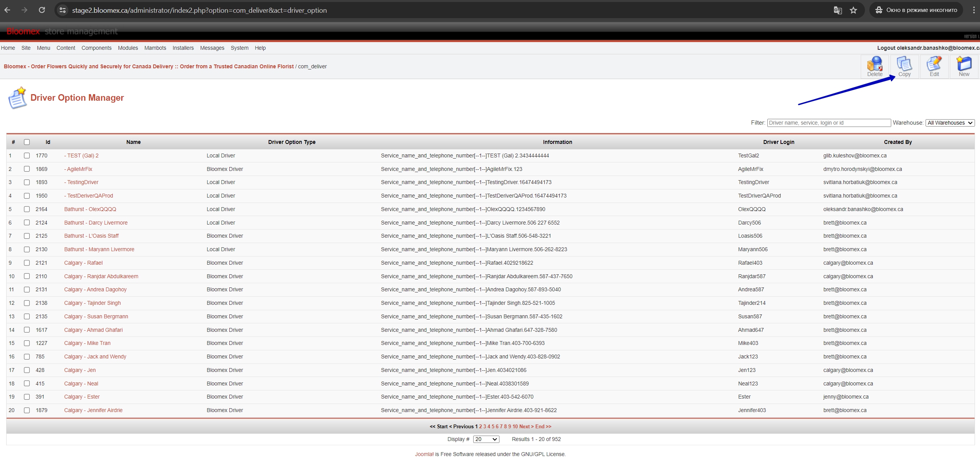Toggle the select-all checkbox in header

[27, 142]
